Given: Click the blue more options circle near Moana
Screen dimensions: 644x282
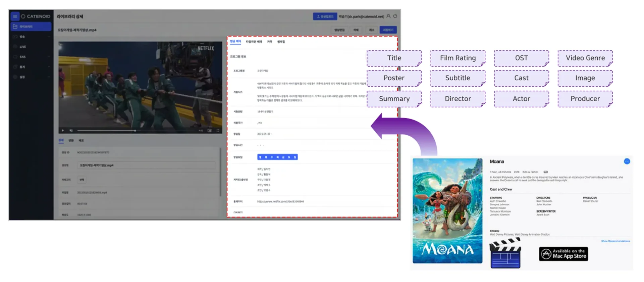Looking at the screenshot, I should click(x=627, y=161).
